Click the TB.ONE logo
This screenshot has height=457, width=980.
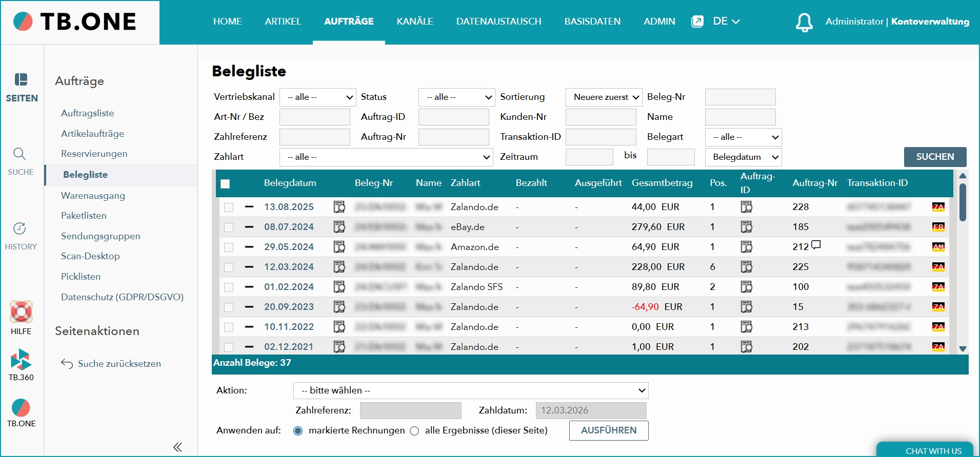[x=75, y=22]
